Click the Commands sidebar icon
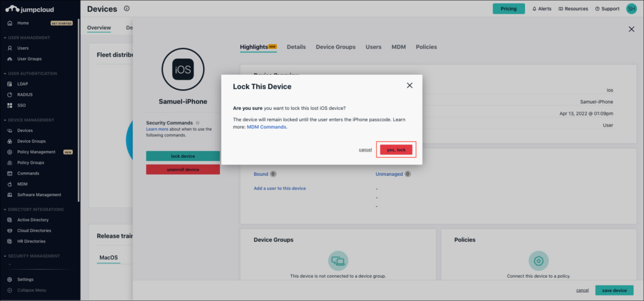644x301 pixels. (9, 173)
